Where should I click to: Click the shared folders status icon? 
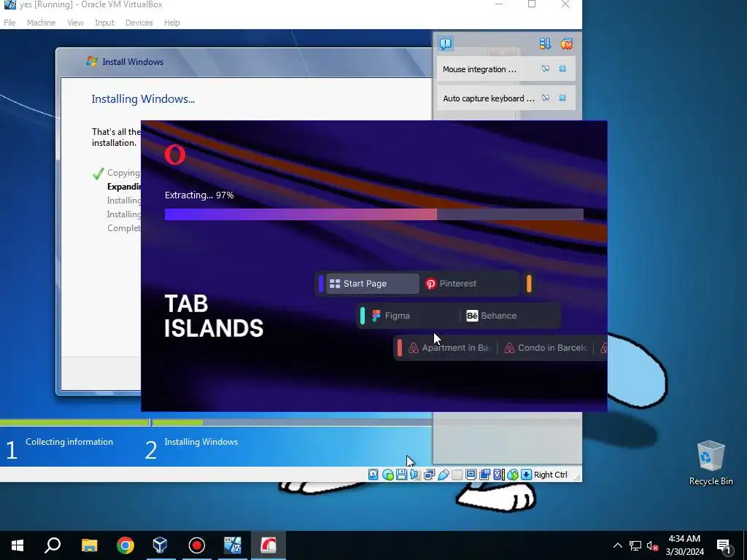click(457, 474)
